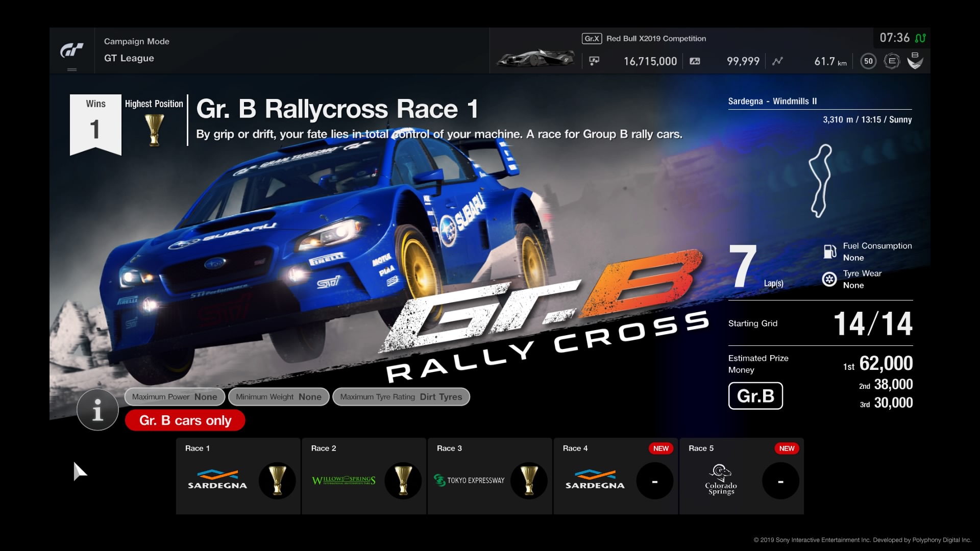Click the Wins 1 banner
The image size is (980, 551).
95,124
